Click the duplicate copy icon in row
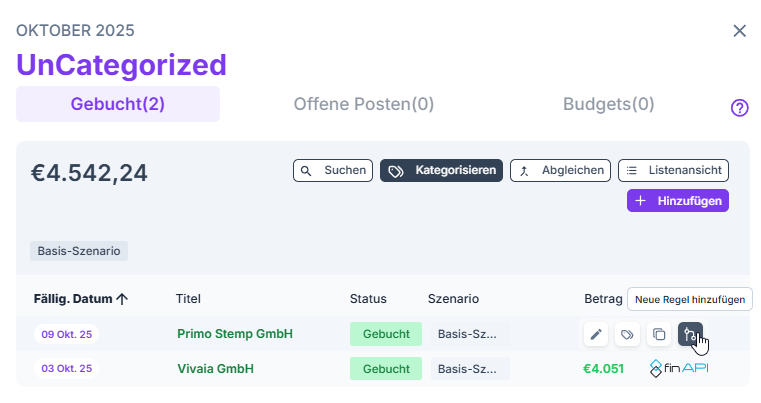The image size is (761, 403). click(x=658, y=334)
